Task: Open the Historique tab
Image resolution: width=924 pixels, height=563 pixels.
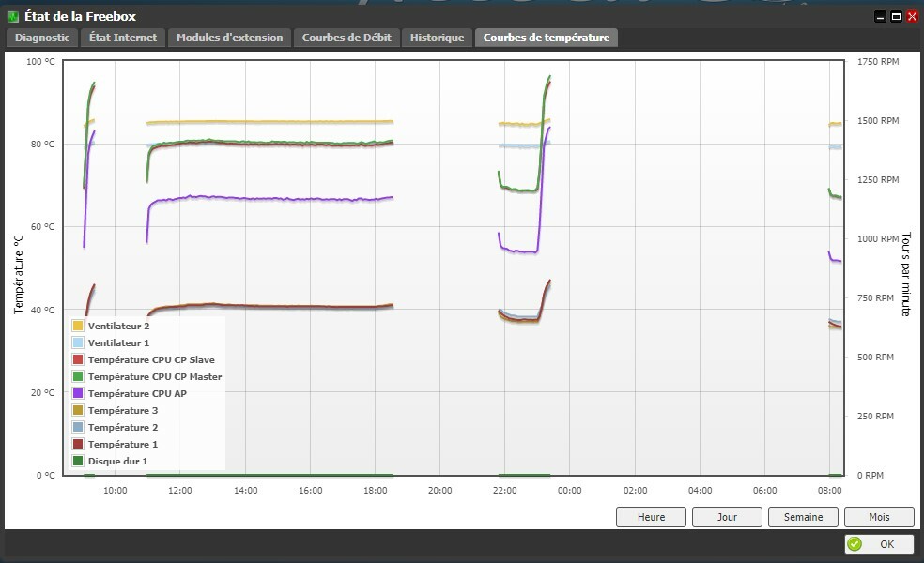Action: [x=437, y=38]
